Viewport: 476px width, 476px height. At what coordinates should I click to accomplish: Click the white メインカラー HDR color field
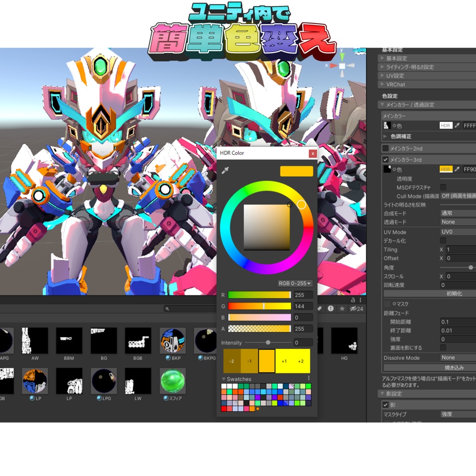click(446, 126)
